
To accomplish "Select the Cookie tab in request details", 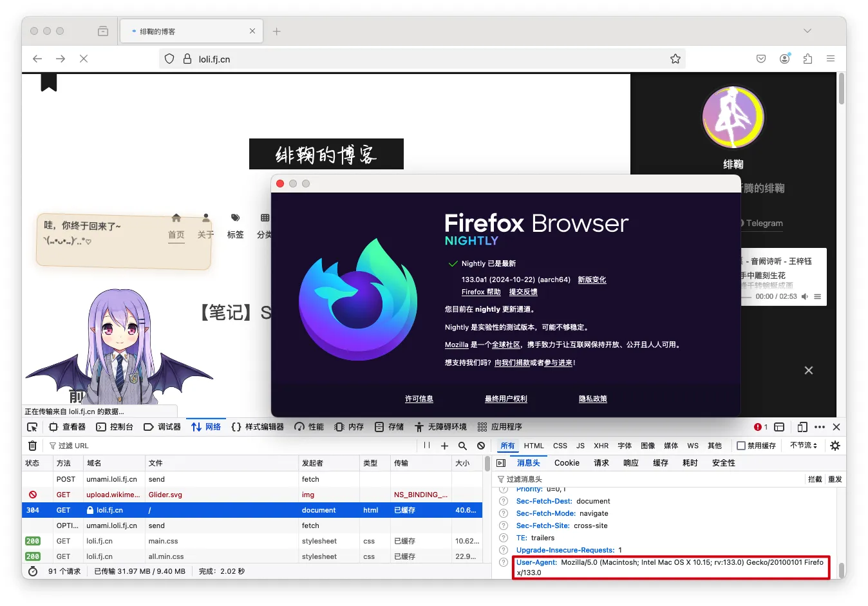I will click(x=567, y=463).
